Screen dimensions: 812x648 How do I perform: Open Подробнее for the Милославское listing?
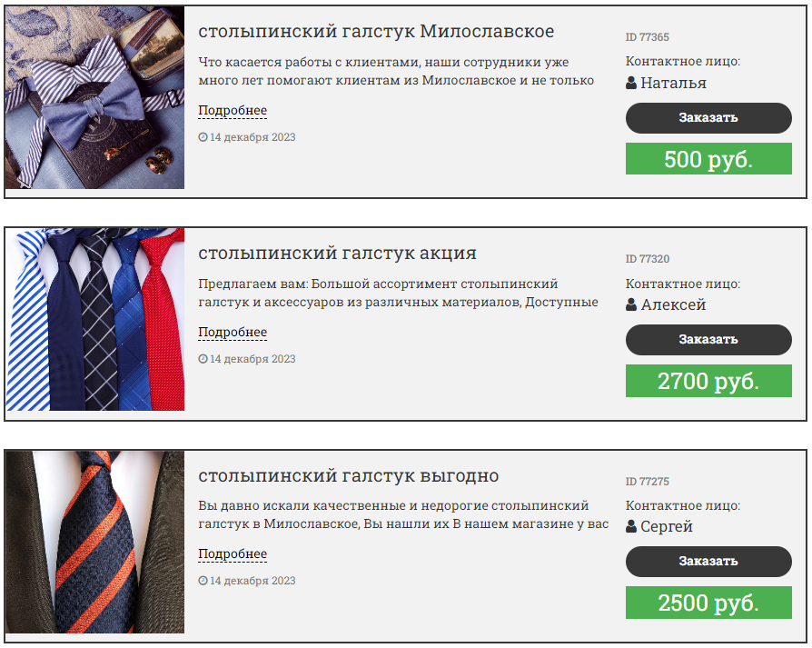233,110
